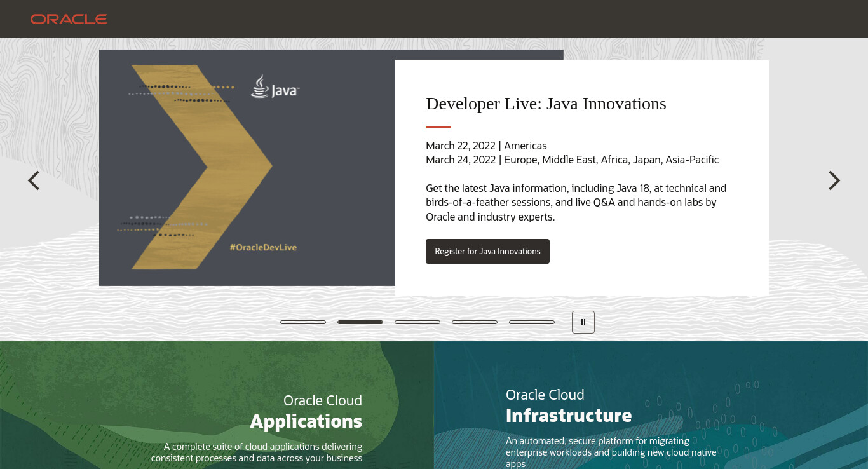Click the cloud applications description text

[x=257, y=452]
